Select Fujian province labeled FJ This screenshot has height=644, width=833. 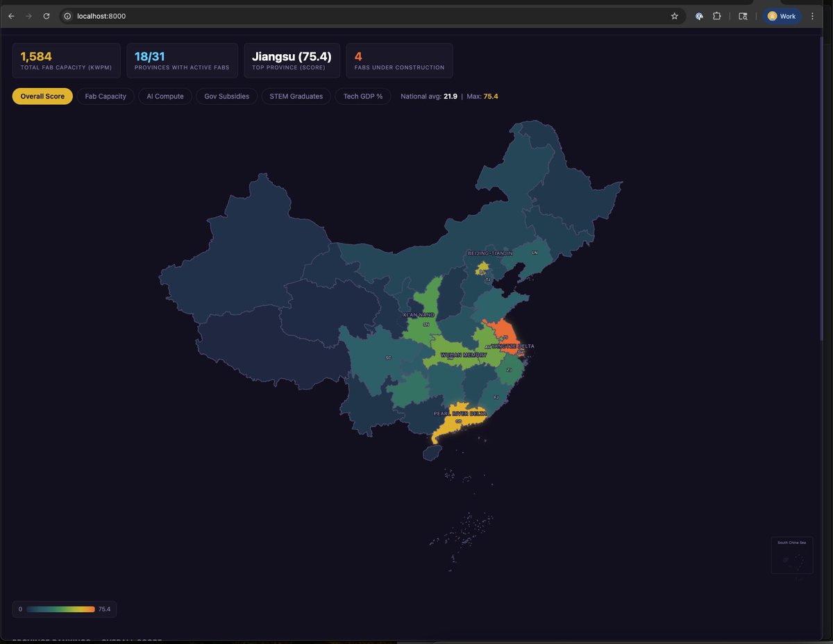coord(495,398)
